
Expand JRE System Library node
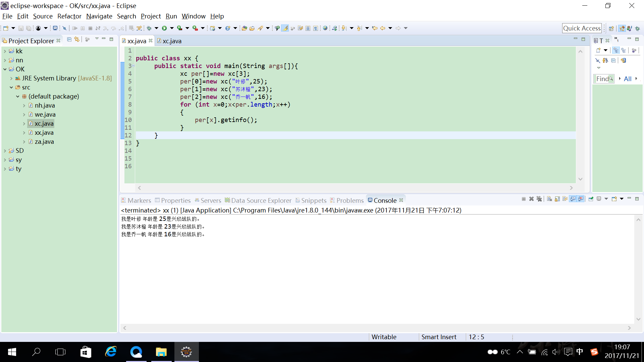[x=11, y=78]
